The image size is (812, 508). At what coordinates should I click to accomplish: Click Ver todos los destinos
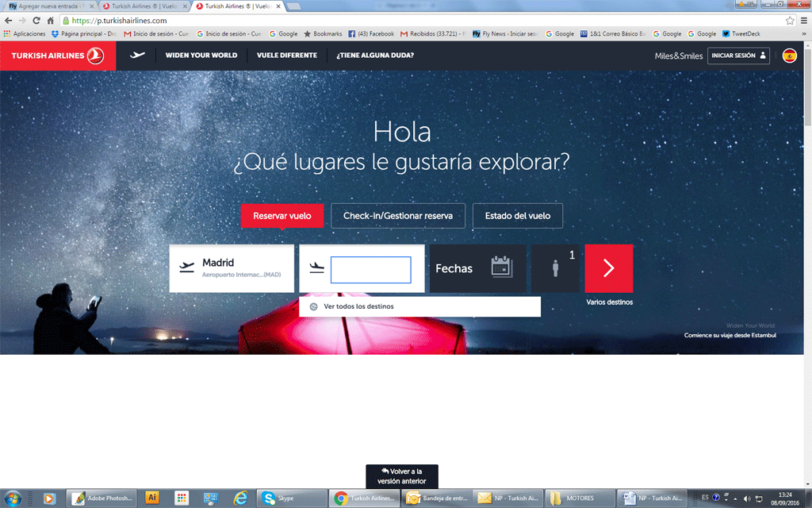[x=358, y=306]
